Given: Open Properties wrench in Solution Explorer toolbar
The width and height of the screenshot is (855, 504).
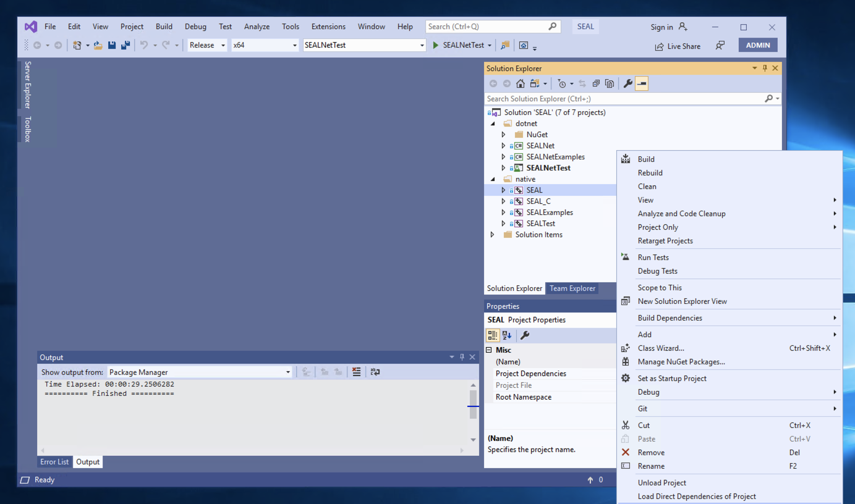Looking at the screenshot, I should coord(627,84).
